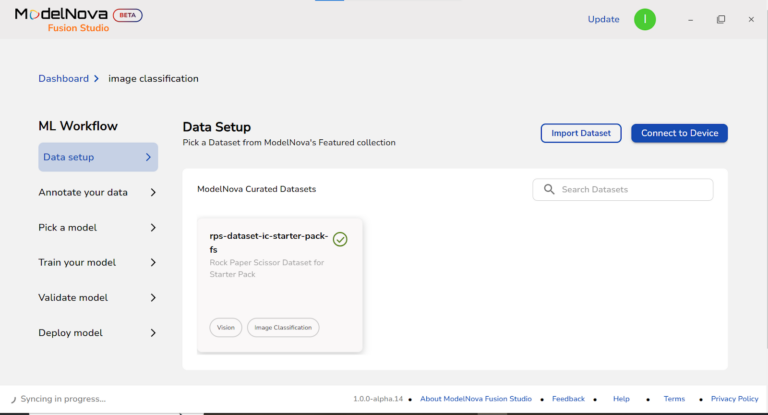Open the Privacy Policy footer link
This screenshot has width=768, height=415.
coord(735,399)
